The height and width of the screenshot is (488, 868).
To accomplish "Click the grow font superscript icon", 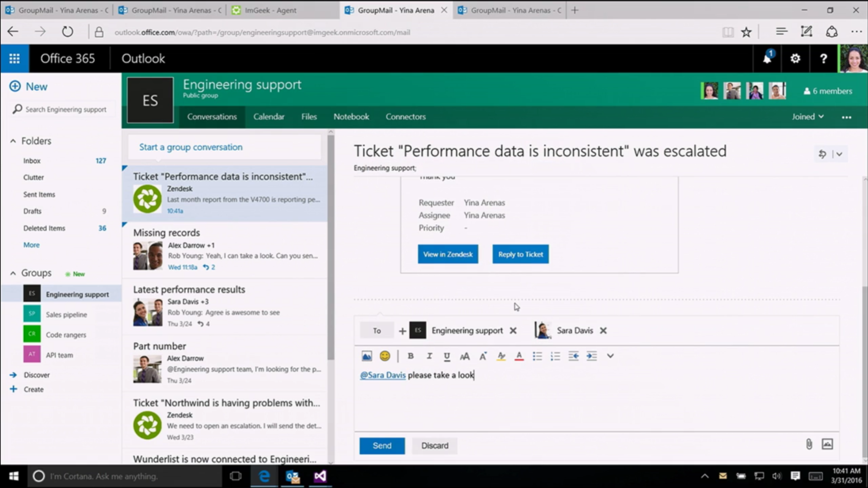I will point(483,356).
